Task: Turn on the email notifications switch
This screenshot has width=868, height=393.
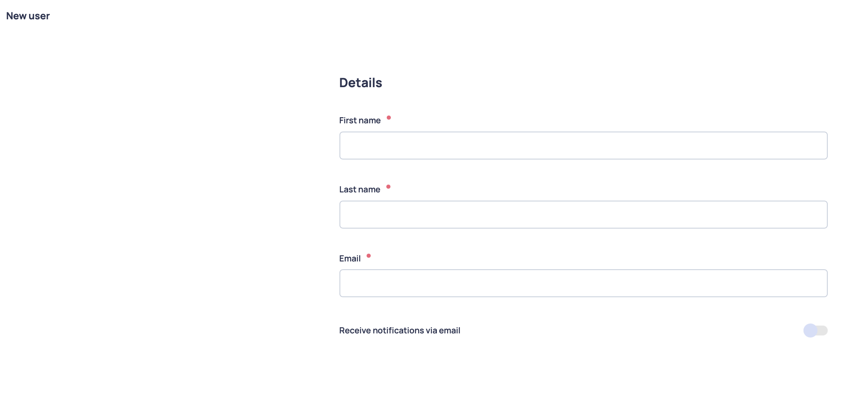Action: coord(815,331)
